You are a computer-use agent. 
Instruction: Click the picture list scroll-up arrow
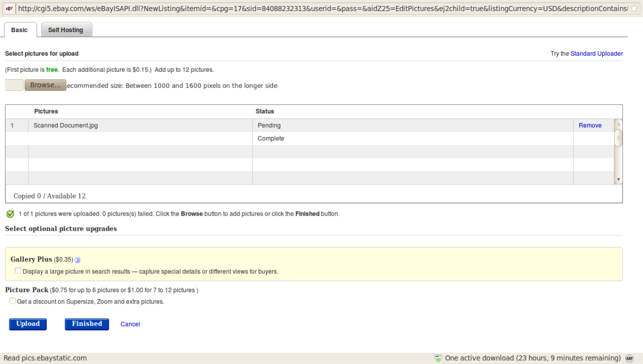pos(618,124)
